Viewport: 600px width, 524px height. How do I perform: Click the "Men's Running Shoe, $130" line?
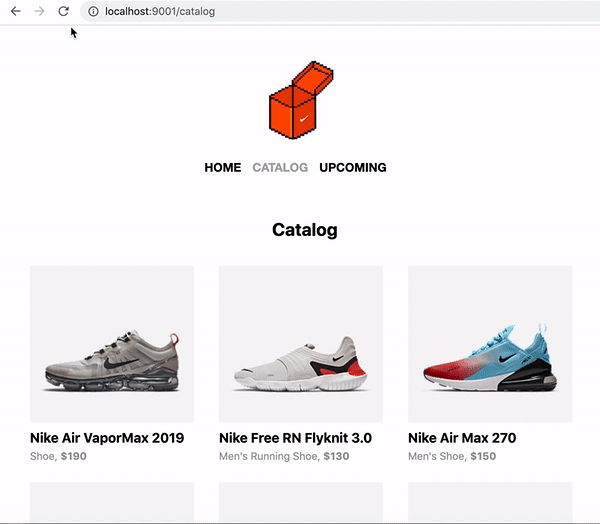click(284, 456)
